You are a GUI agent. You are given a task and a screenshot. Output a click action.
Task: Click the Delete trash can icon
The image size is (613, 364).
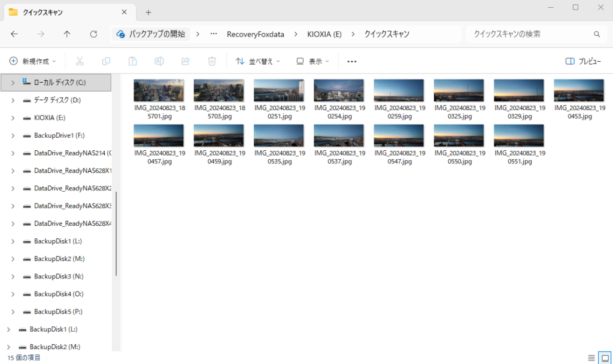211,61
